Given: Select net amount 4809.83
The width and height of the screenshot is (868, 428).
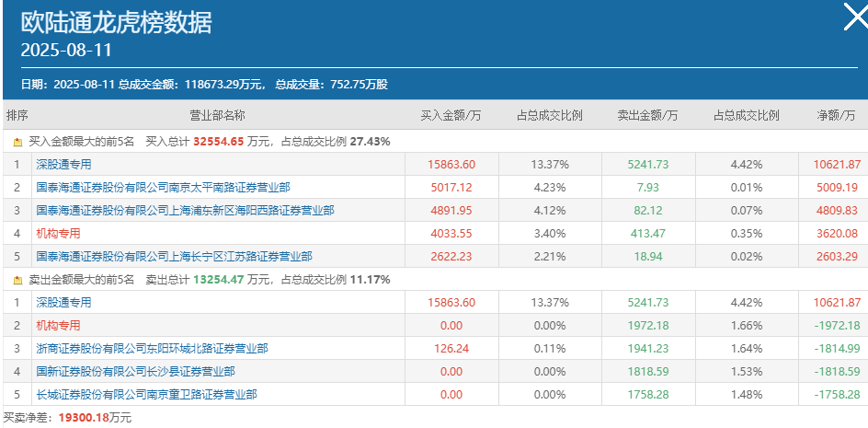Looking at the screenshot, I should point(837,211).
